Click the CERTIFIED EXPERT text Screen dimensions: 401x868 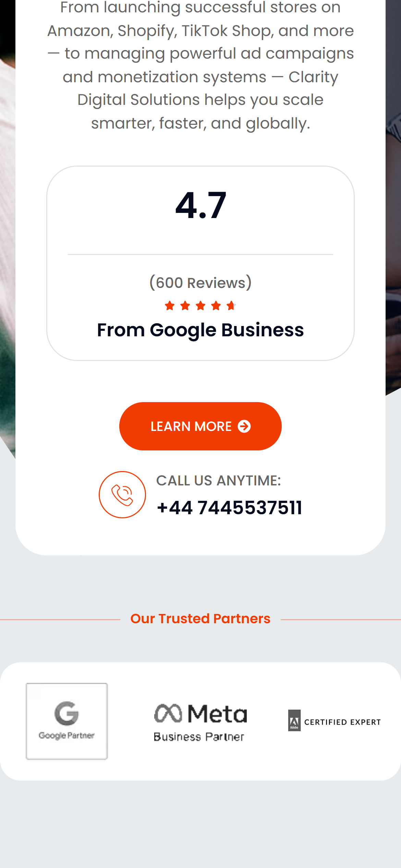tap(342, 722)
